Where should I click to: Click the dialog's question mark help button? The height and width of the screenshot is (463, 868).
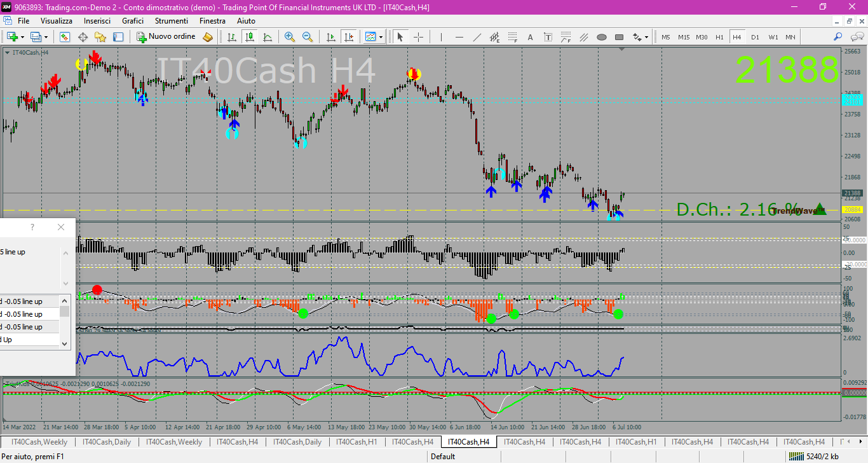point(32,227)
